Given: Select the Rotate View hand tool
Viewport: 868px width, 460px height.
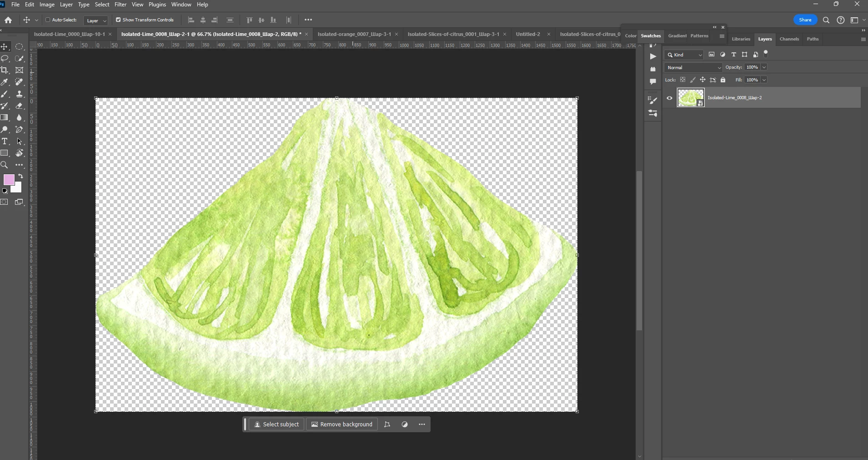Looking at the screenshot, I should (19, 153).
